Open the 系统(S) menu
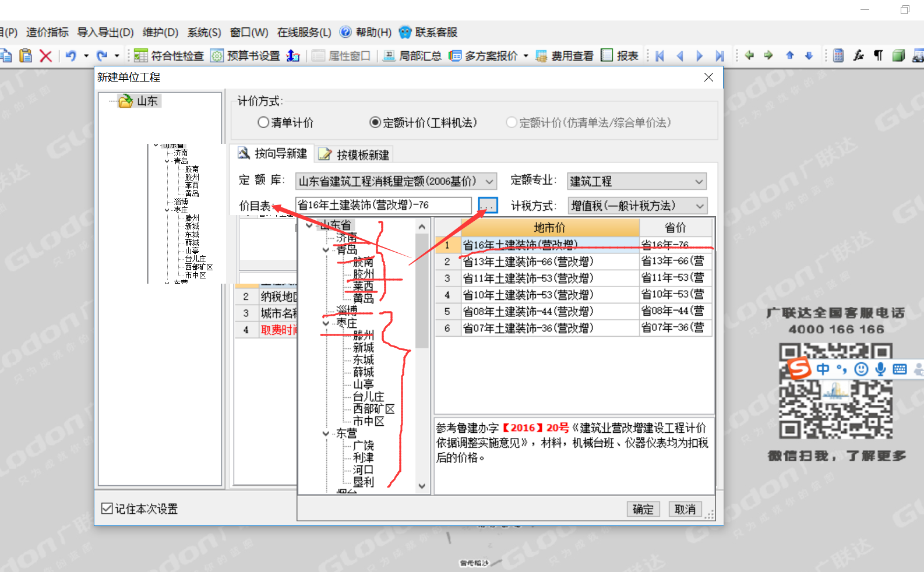924x572 pixels. [204, 32]
